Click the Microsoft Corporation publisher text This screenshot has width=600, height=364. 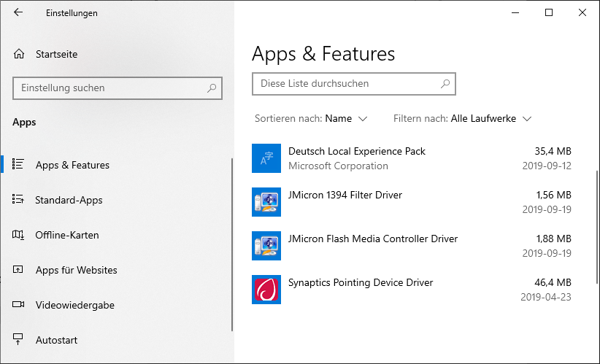(x=338, y=166)
